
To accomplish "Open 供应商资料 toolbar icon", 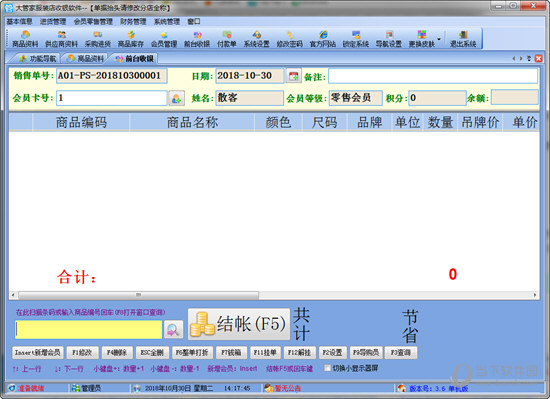I will [x=61, y=39].
